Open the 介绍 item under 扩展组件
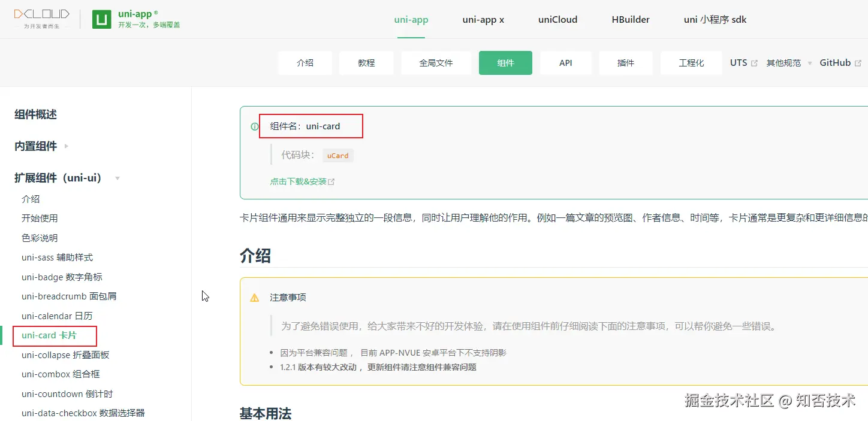The width and height of the screenshot is (868, 421). click(x=31, y=199)
